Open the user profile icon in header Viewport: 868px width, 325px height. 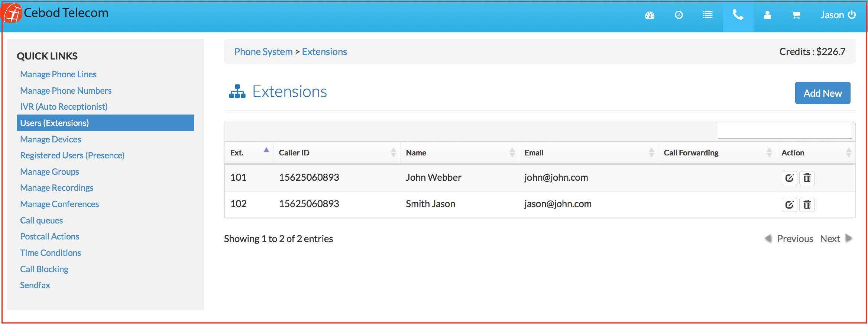coord(767,15)
